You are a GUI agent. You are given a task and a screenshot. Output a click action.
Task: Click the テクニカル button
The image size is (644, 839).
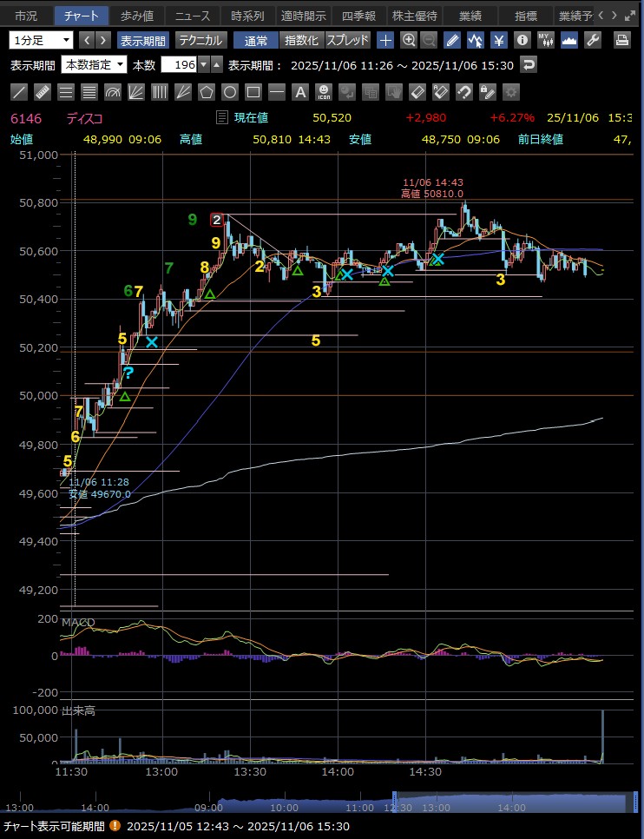tap(201, 40)
